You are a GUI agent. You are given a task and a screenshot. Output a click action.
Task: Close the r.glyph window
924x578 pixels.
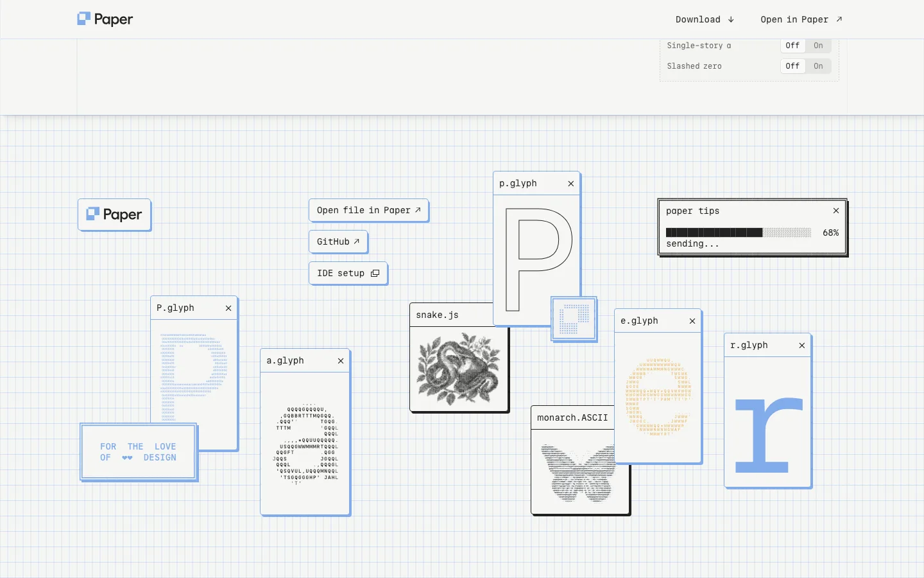[802, 346]
